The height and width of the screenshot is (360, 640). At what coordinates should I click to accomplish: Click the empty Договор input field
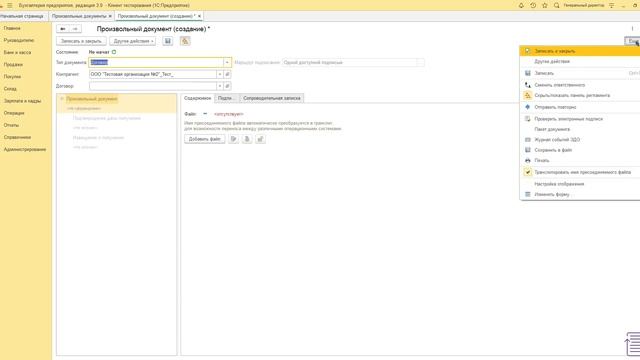[153, 86]
